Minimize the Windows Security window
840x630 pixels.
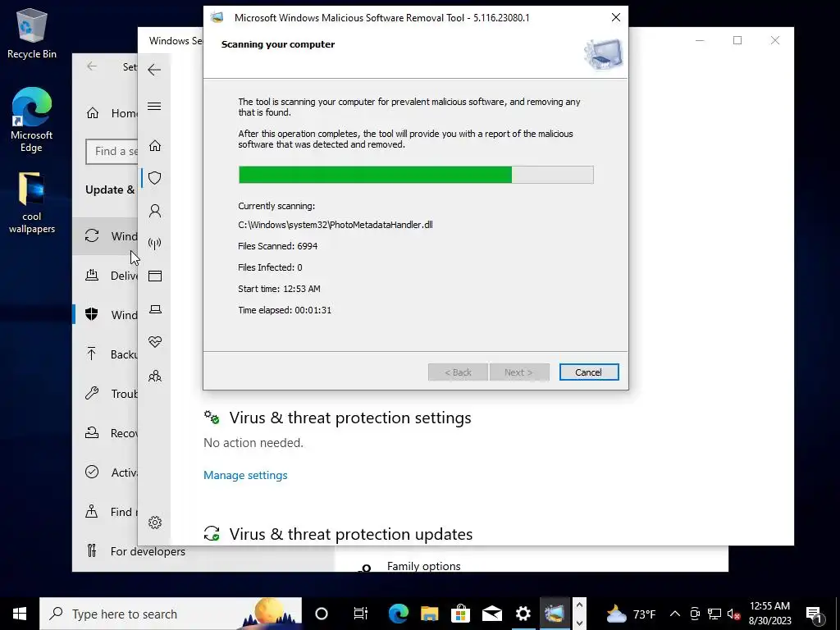(700, 41)
